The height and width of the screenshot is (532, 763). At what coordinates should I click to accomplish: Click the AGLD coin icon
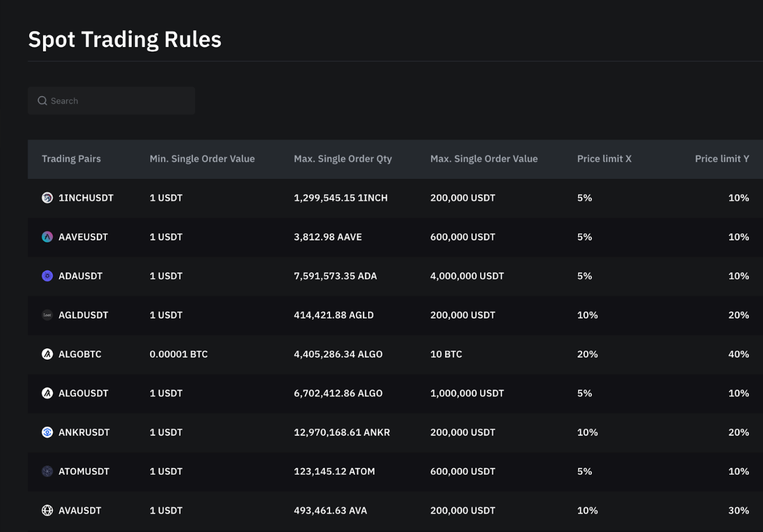click(x=47, y=315)
